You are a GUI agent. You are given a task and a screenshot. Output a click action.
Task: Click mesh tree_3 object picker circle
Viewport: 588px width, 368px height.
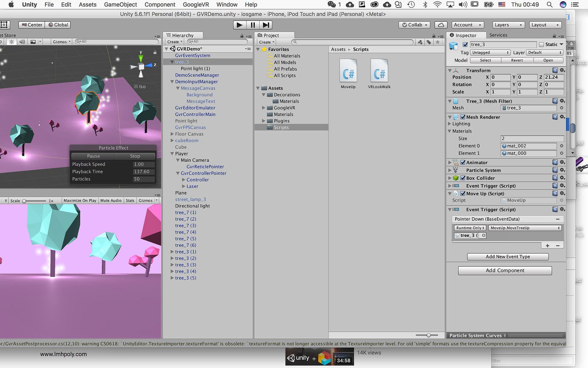point(561,108)
